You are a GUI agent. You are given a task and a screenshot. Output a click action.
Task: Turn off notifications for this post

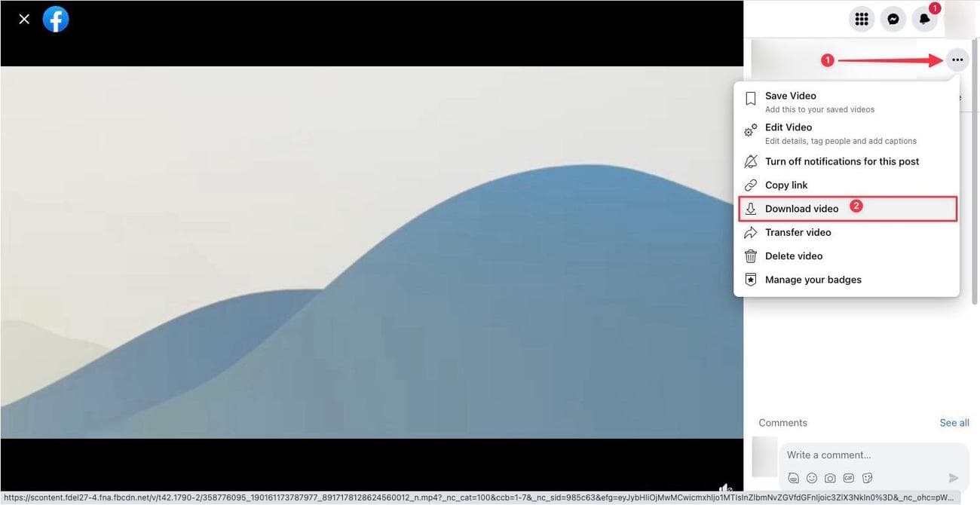pos(841,161)
